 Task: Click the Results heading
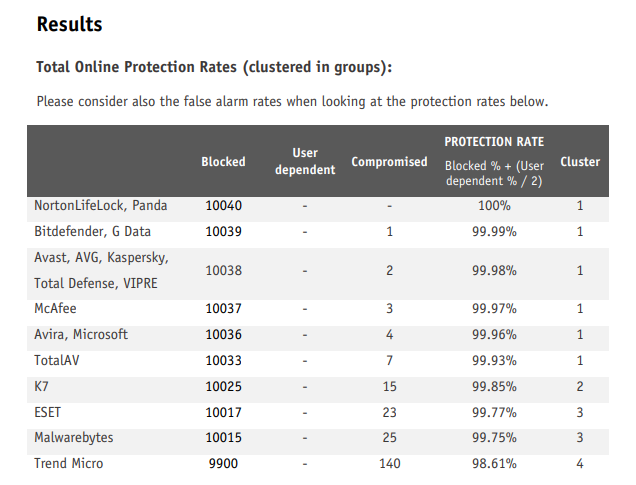click(x=69, y=24)
